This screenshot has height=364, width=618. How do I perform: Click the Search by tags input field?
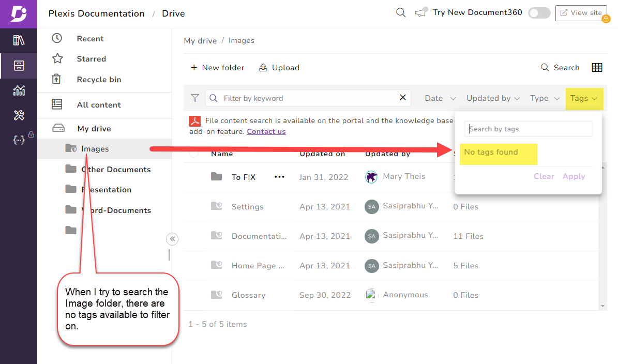click(529, 129)
